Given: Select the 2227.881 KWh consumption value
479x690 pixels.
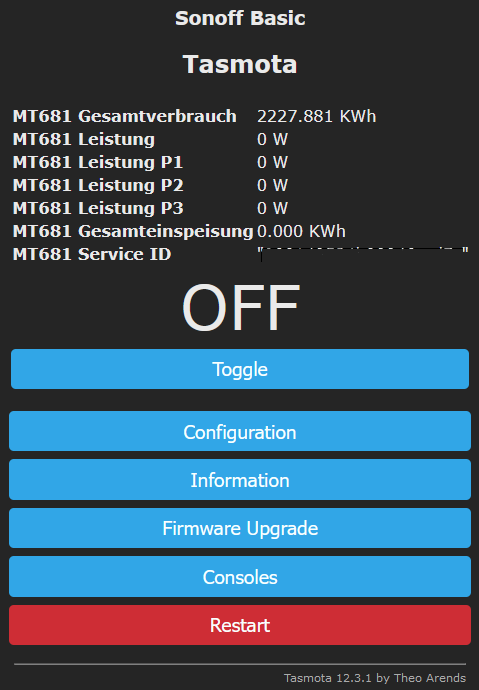Looking at the screenshot, I should (x=316, y=116).
